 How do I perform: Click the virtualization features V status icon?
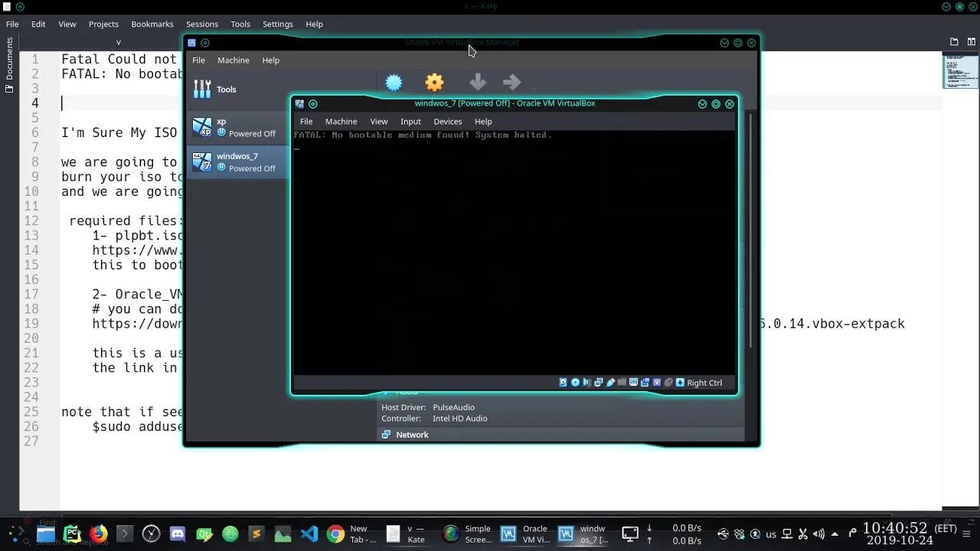pyautogui.click(x=656, y=383)
